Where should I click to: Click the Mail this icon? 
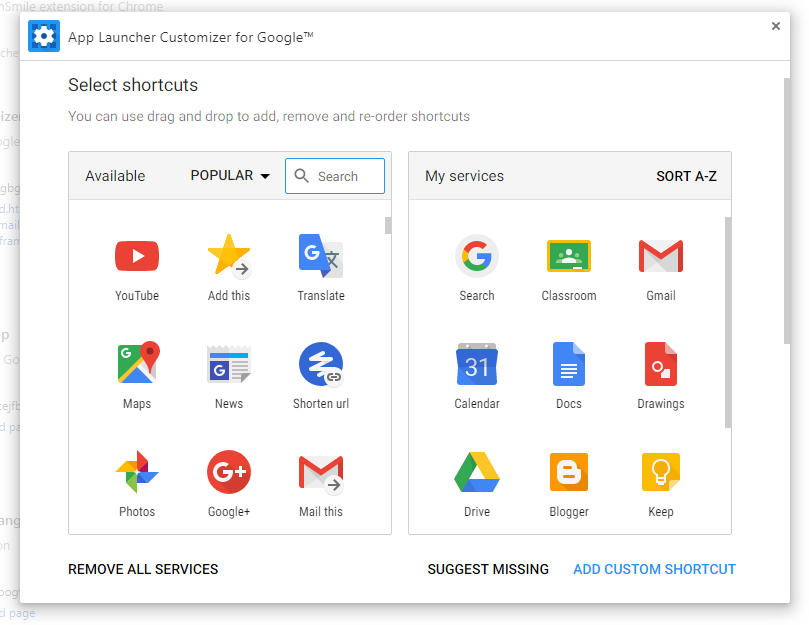coord(321,473)
